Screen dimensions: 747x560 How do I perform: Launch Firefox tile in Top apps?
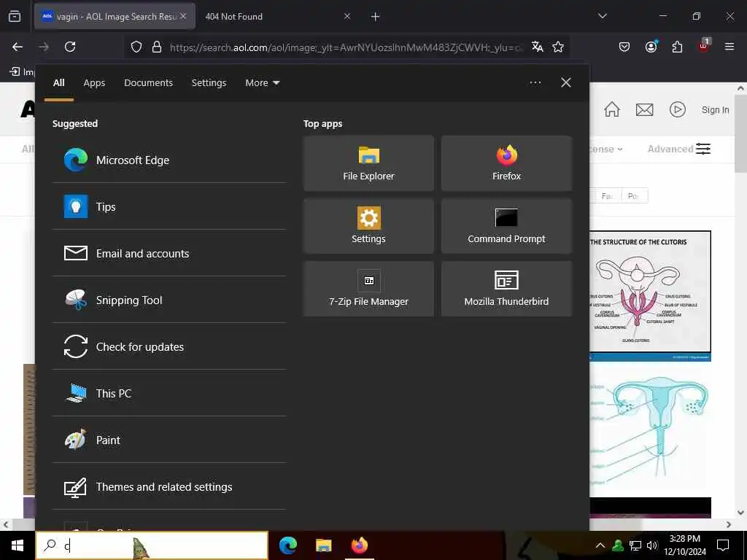[x=506, y=163]
